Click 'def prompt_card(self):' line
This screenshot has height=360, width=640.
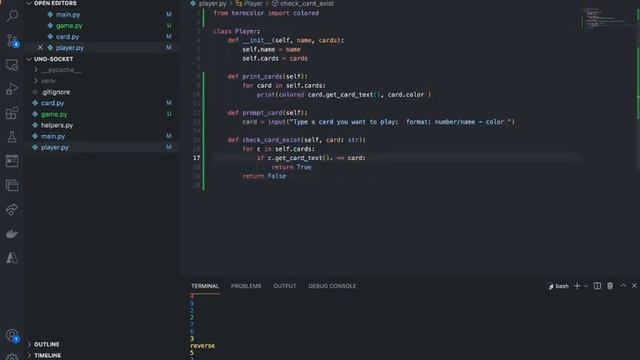(x=267, y=113)
